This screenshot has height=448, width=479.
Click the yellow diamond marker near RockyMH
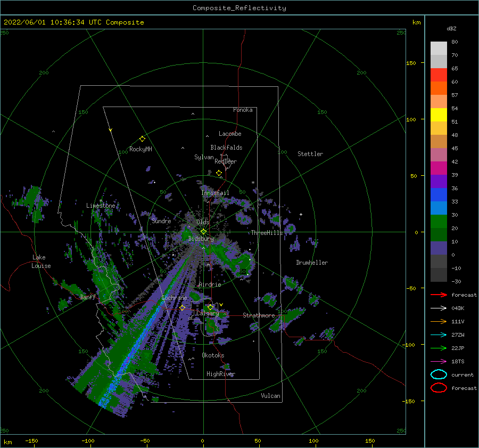click(x=142, y=139)
